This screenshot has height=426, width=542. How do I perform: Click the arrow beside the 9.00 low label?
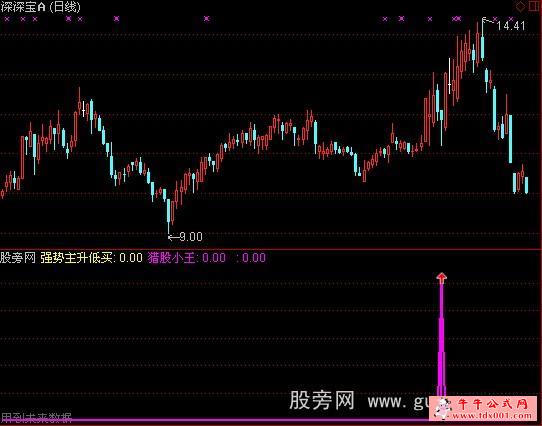click(173, 237)
